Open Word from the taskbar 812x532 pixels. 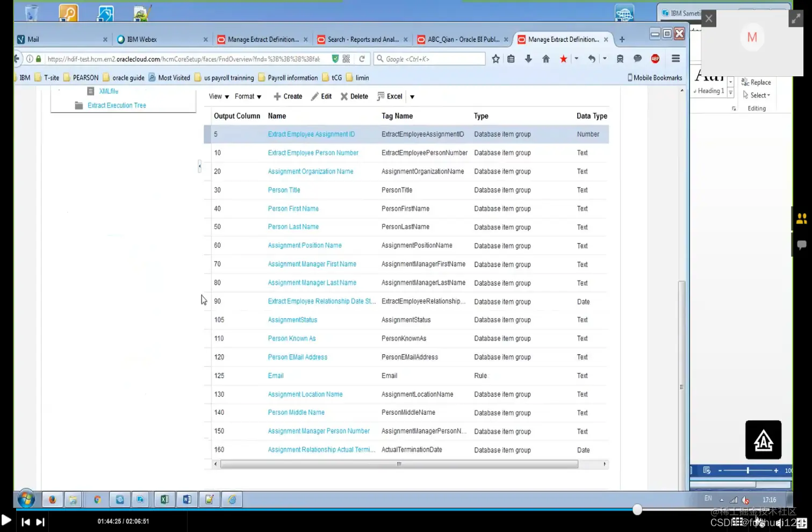coord(187,500)
